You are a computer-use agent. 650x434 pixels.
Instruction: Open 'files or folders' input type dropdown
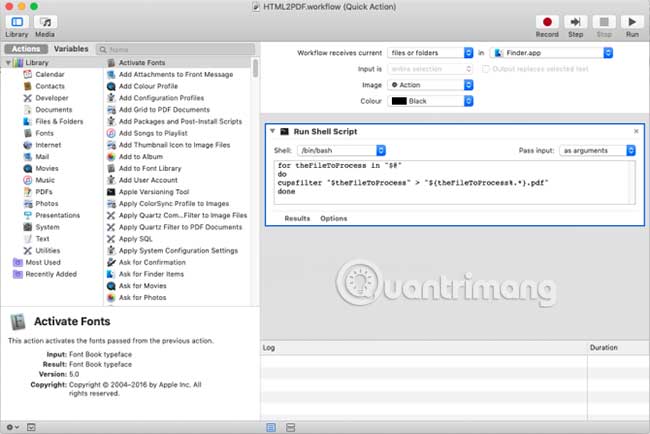tap(430, 53)
